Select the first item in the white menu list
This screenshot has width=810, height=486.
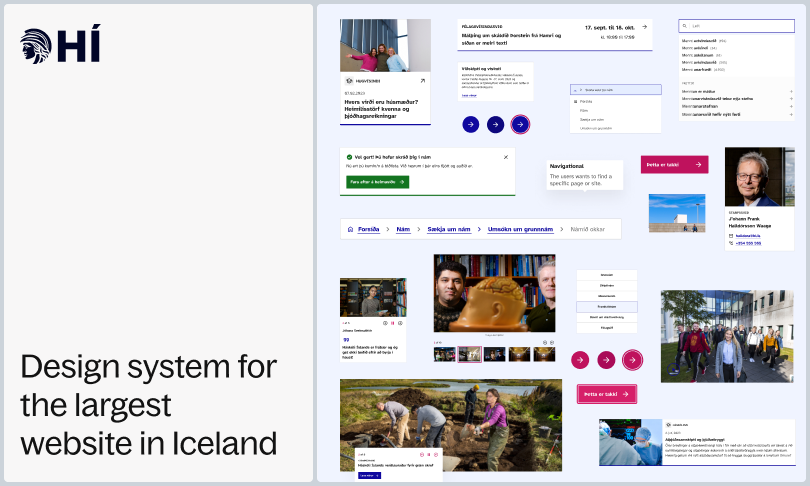click(x=607, y=275)
